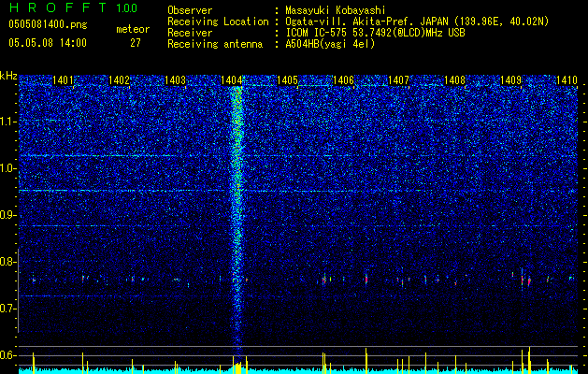Click the "Receiver" field label

coord(190,33)
